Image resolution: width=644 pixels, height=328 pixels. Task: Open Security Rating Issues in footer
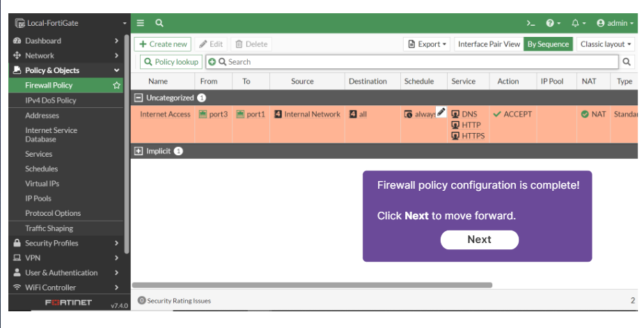tap(175, 301)
